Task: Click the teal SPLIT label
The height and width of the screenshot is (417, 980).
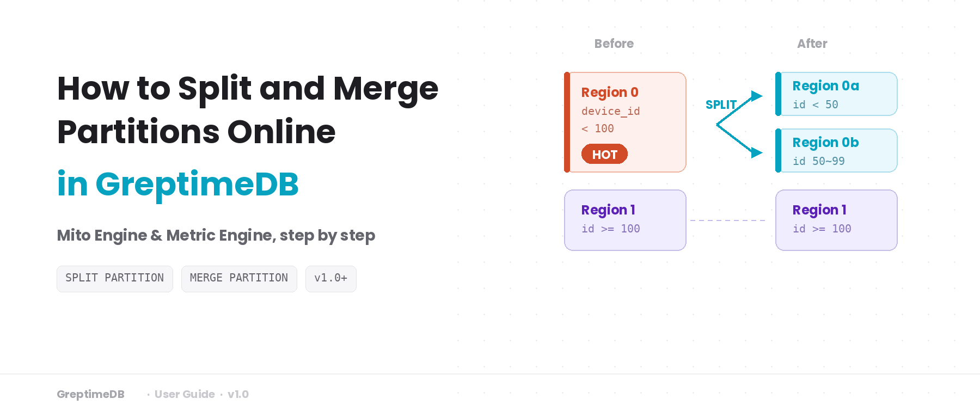Action: [x=721, y=105]
